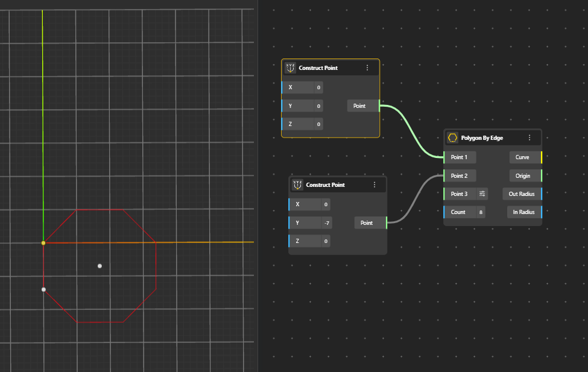Select the Out Radius output
Screen dimensions: 588x372
[521, 194]
